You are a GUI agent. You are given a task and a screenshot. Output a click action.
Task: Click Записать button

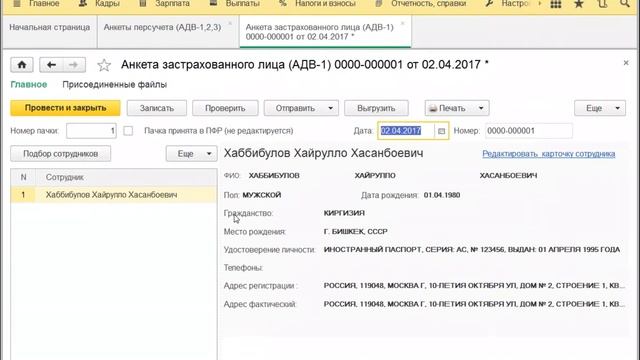click(157, 108)
